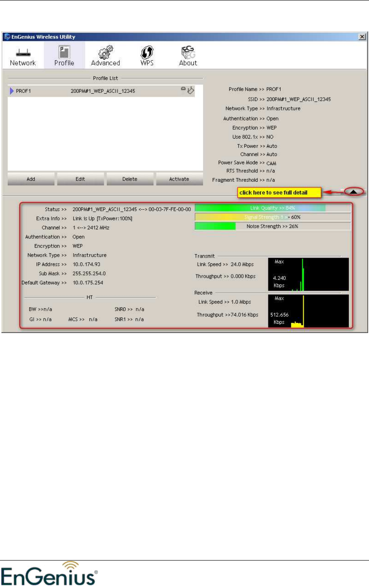Open Advanced settings gear icon
The height and width of the screenshot is (588, 369).
pos(105,52)
